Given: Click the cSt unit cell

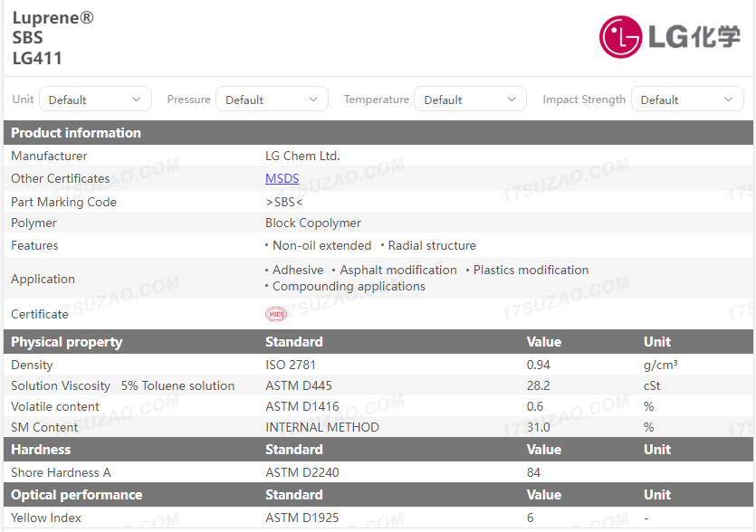Looking at the screenshot, I should tap(652, 385).
